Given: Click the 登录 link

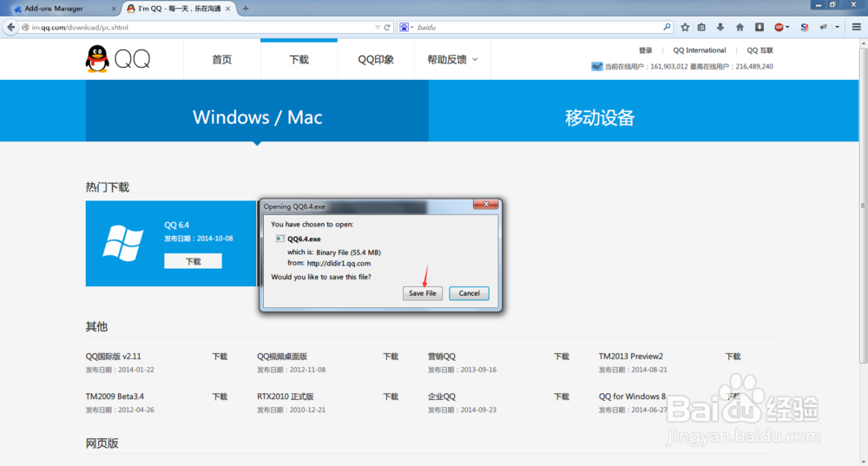Looking at the screenshot, I should click(646, 50).
